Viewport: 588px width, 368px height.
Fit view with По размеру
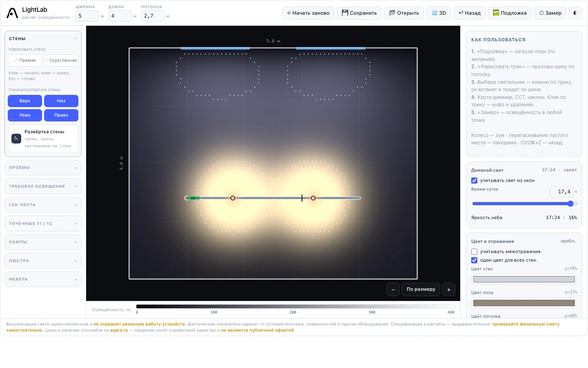tap(421, 289)
